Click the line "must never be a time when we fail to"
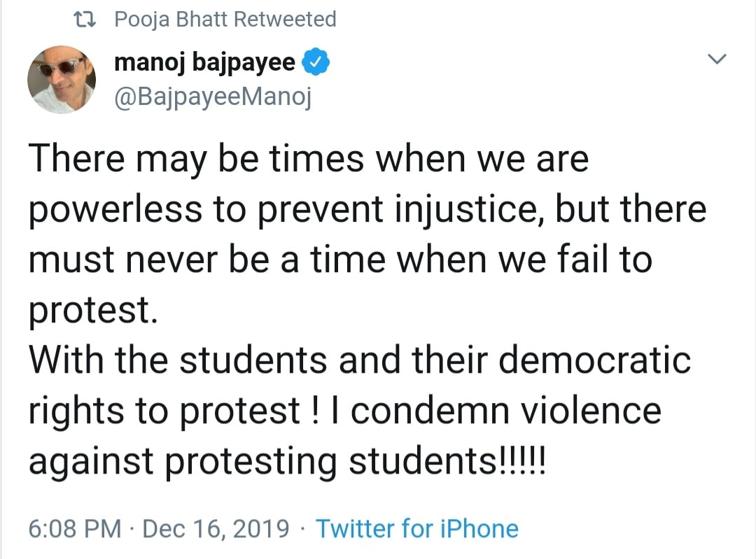756x559 pixels. coord(340,260)
